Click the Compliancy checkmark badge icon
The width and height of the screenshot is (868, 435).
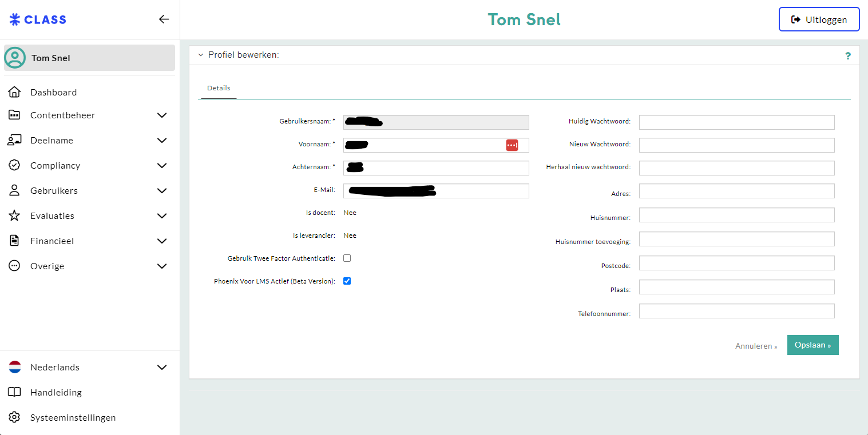[x=14, y=165]
